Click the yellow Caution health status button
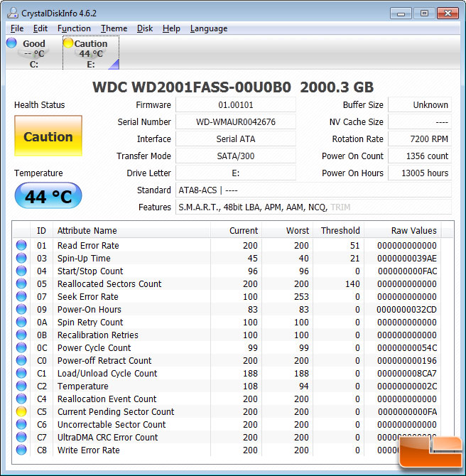Image resolution: width=466 pixels, height=476 pixels. 48,136
